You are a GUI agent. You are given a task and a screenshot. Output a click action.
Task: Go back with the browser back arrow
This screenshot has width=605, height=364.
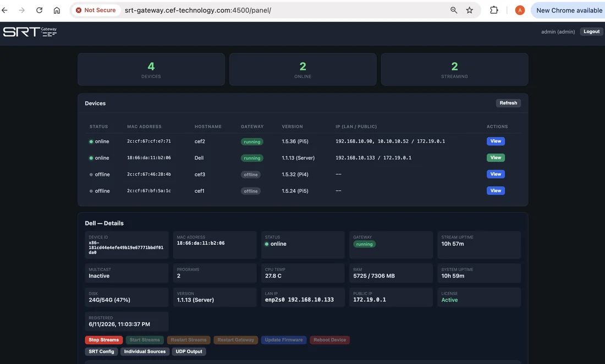click(x=4, y=10)
